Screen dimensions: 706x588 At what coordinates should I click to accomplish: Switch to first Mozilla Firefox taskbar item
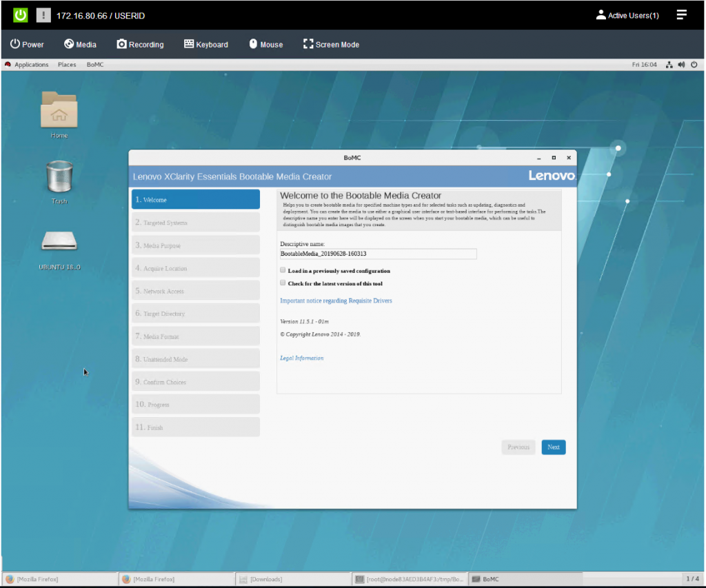pyautogui.click(x=59, y=579)
